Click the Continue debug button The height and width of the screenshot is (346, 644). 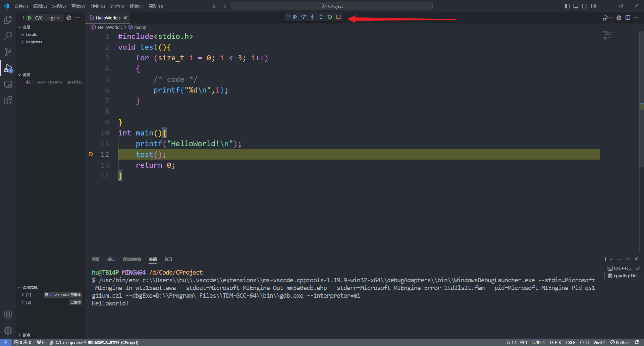click(295, 17)
